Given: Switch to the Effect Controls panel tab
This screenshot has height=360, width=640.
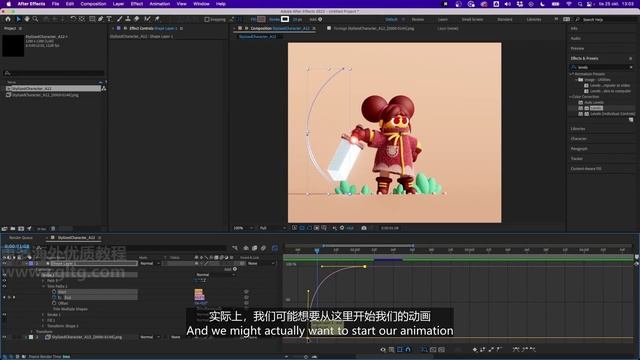Looking at the screenshot, I should (x=152, y=29).
